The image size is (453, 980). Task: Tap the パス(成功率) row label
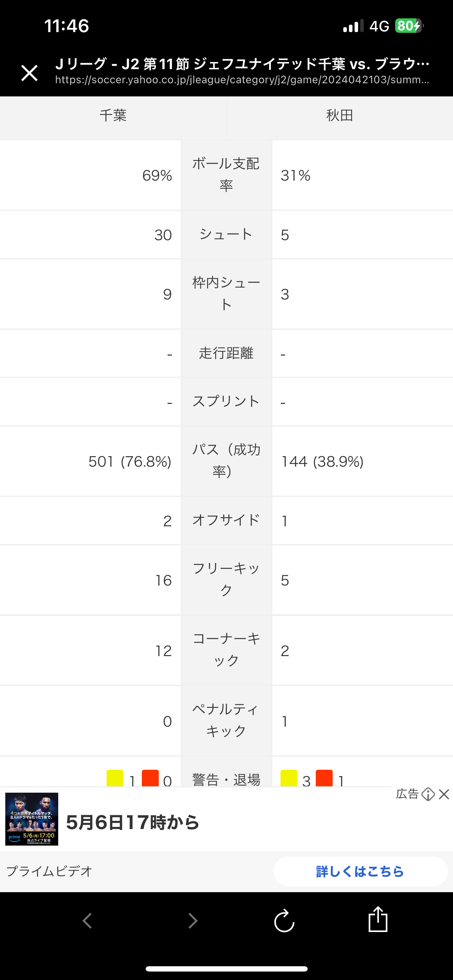click(226, 461)
